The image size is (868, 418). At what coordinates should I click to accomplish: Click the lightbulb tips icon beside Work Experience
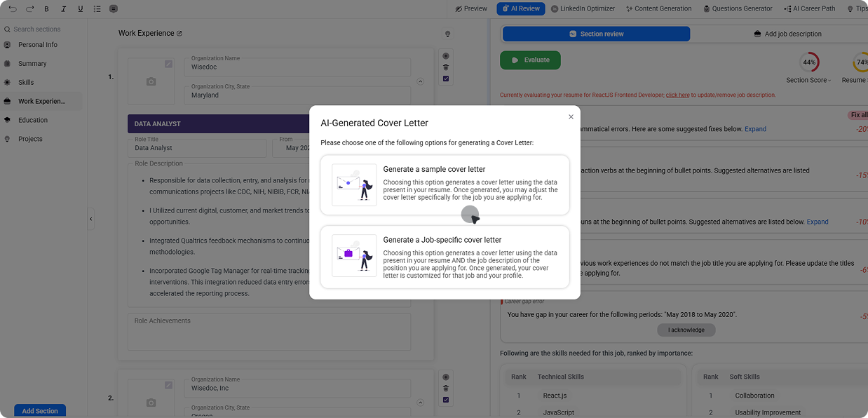[x=447, y=34]
